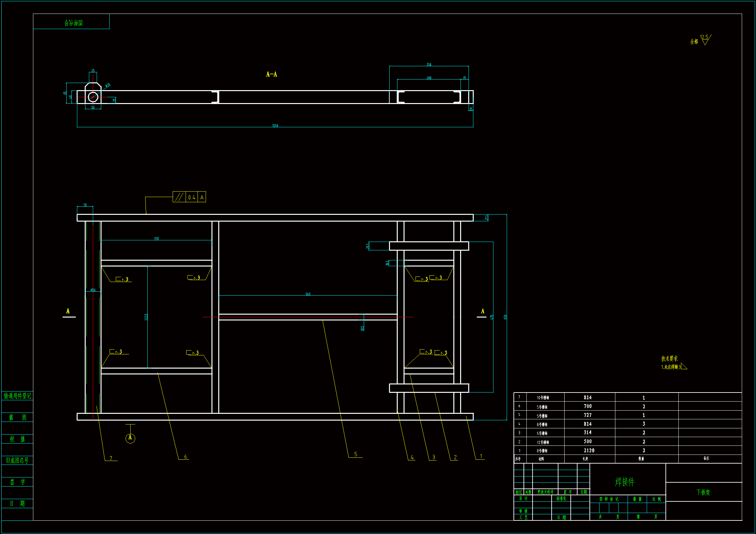Select the 563 horizontal dimension text
The image size is (756, 534).
click(308, 294)
